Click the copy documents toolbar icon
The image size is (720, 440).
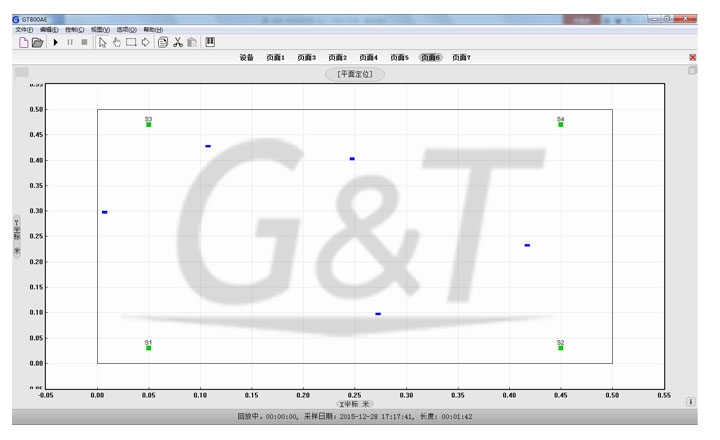(x=163, y=43)
